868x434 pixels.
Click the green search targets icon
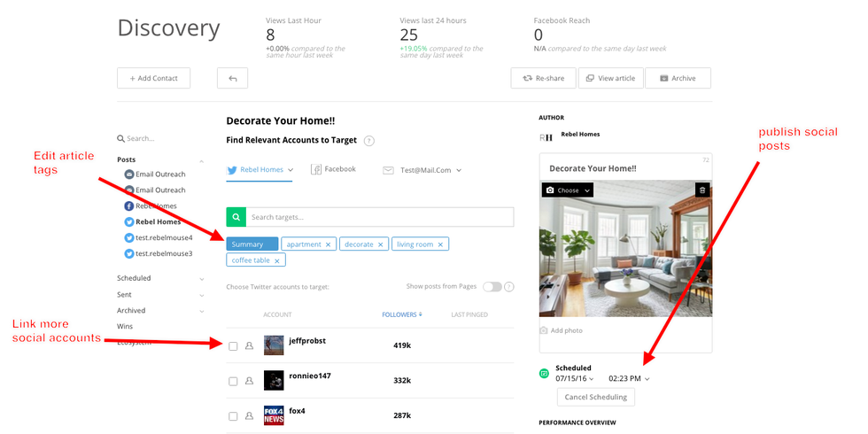pos(236,217)
